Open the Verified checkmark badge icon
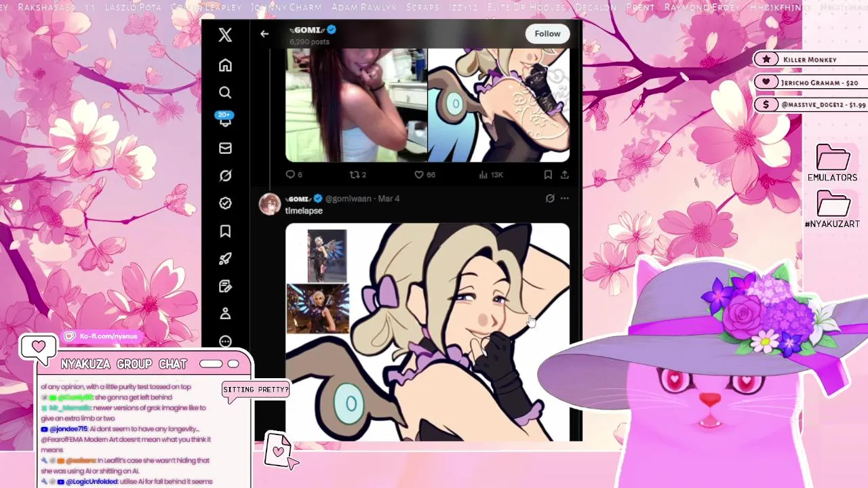This screenshot has height=488, width=868. click(225, 203)
